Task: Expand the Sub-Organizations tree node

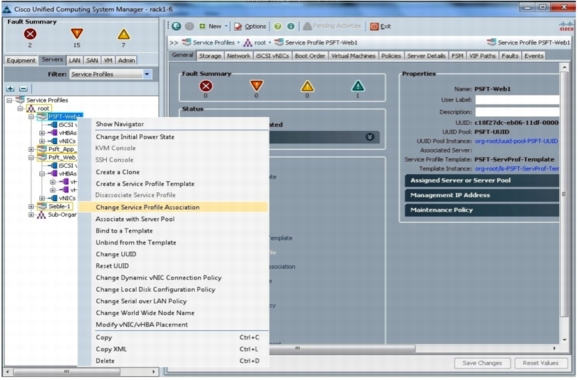Action: (x=31, y=215)
